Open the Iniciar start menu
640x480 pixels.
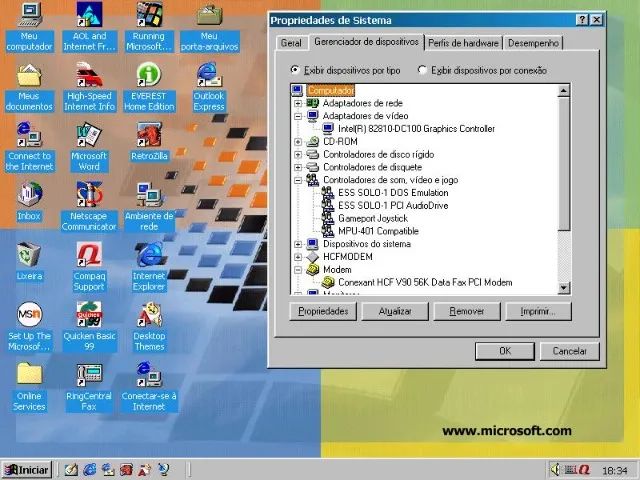pos(27,470)
